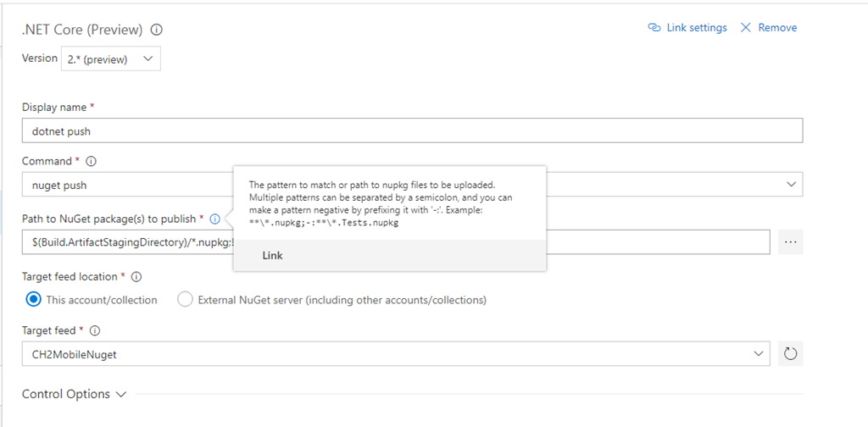Screen dimensions: 868x427
Task: Click the Link option in the tooltip popup
Action: tap(272, 255)
